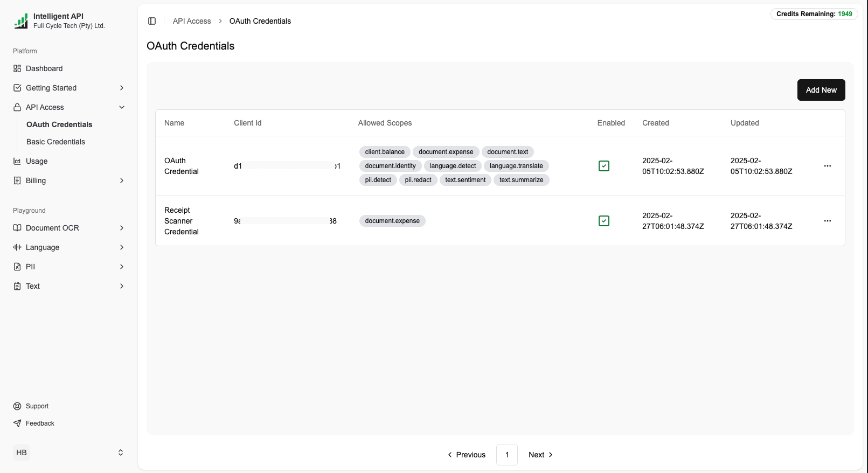Open the Usage chart icon

coord(17,161)
